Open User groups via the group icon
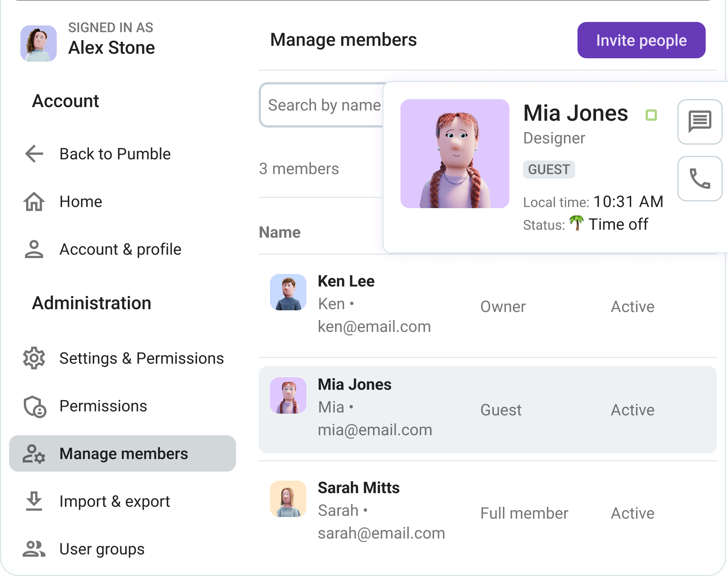728x576 pixels. click(x=34, y=549)
